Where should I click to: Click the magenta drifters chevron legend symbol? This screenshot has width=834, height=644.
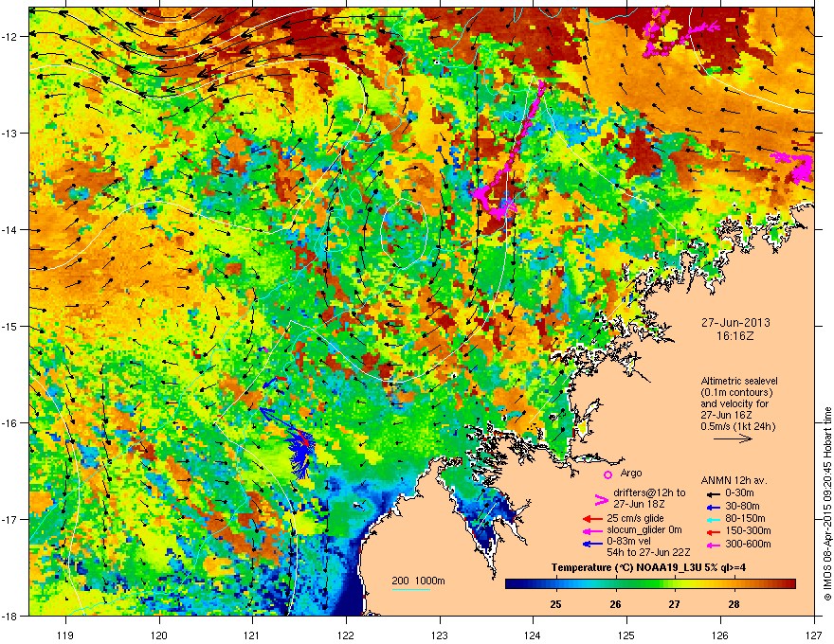(601, 500)
